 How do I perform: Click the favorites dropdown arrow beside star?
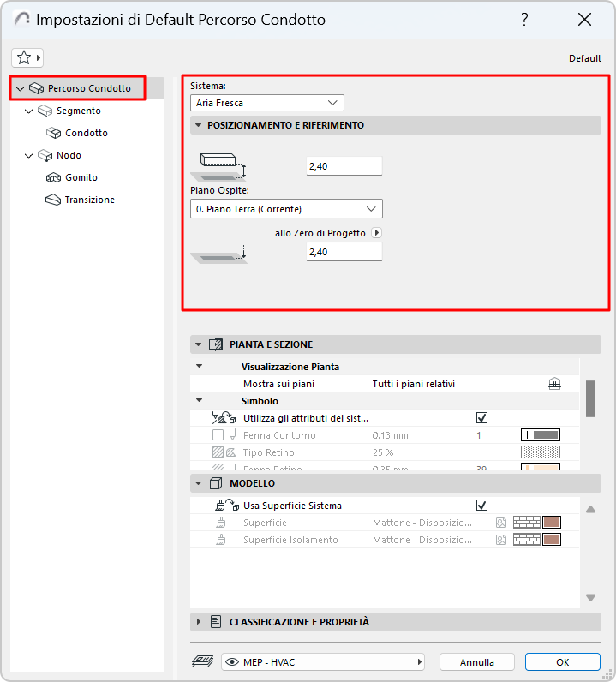point(39,57)
